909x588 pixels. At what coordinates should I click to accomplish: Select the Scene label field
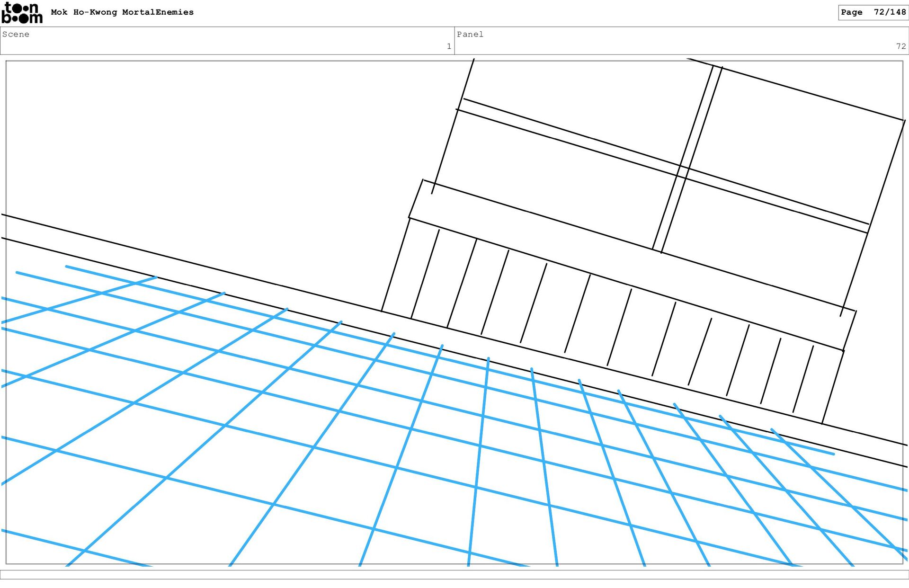click(x=16, y=35)
